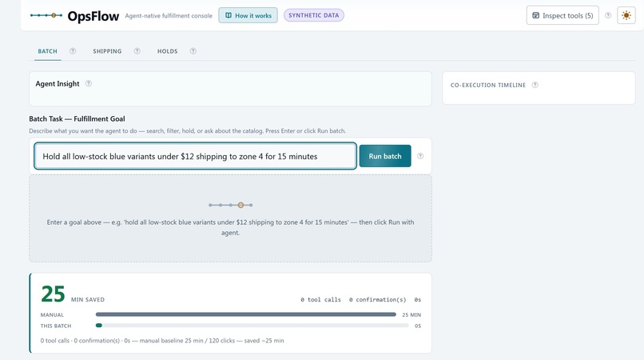Click the Run batch button
This screenshot has height=360, width=644.
coord(385,156)
